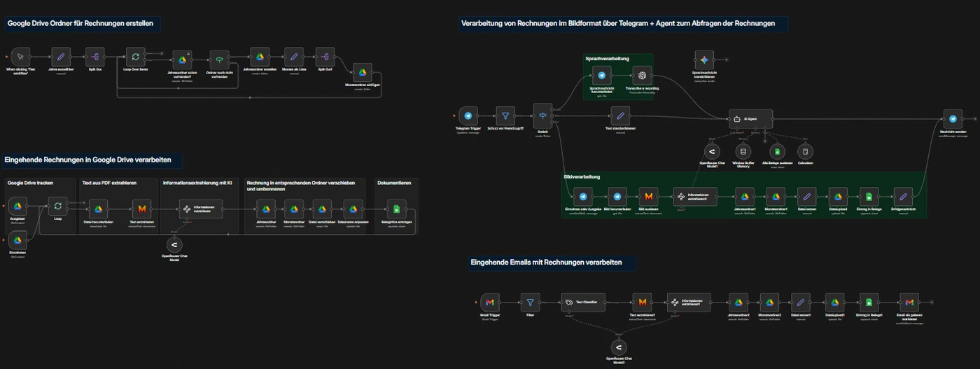The width and height of the screenshot is (980, 369).
Task: Select the Alle Belege auslesen tool node
Action: pyautogui.click(x=776, y=151)
